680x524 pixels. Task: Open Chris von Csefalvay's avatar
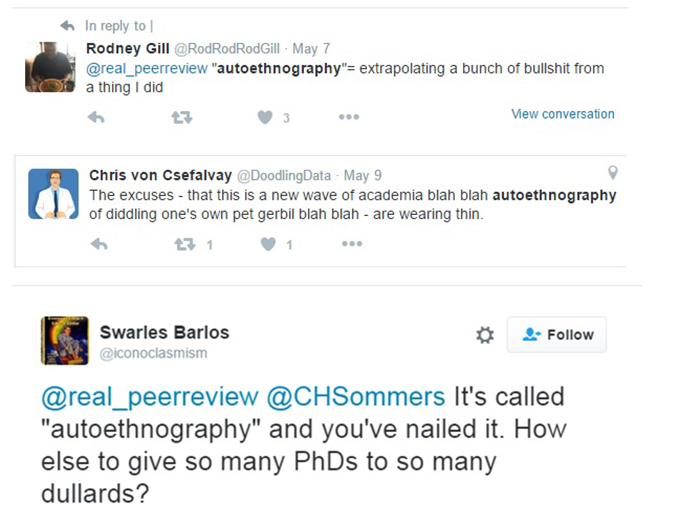tap(53, 193)
